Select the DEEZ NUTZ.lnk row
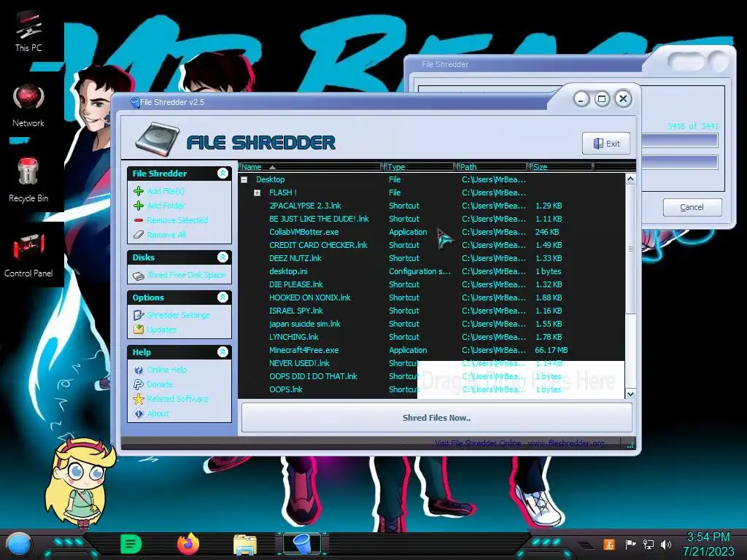This screenshot has height=560, width=747. [431, 258]
